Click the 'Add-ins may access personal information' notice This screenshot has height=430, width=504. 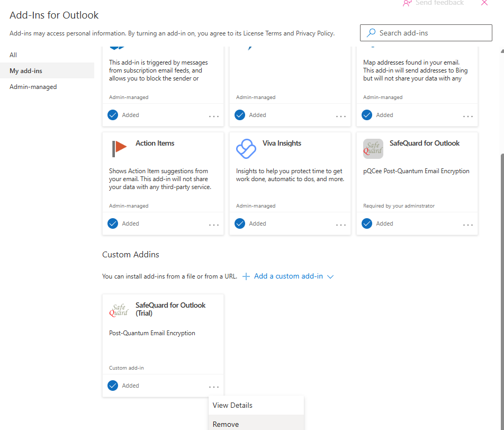click(x=172, y=33)
